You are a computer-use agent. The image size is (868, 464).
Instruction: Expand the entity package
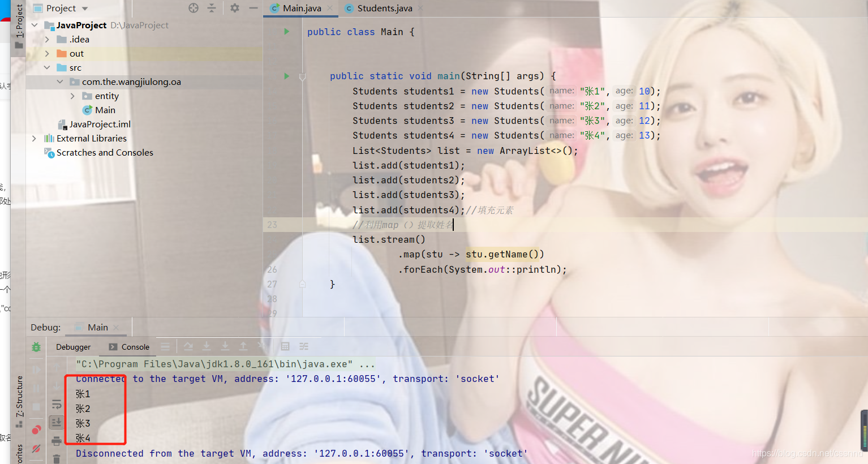click(72, 96)
